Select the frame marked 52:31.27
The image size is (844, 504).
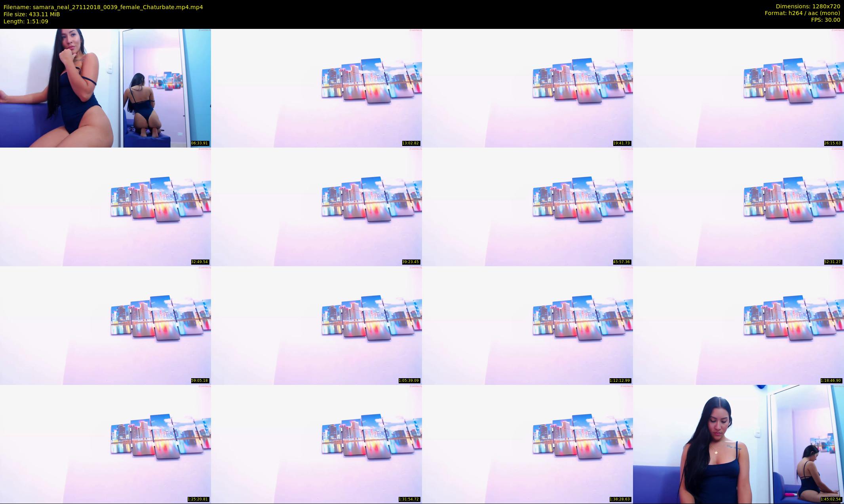(738, 207)
